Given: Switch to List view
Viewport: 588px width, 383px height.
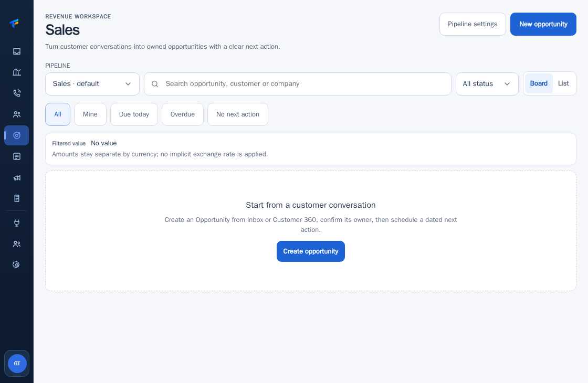Looking at the screenshot, I should pos(563,83).
